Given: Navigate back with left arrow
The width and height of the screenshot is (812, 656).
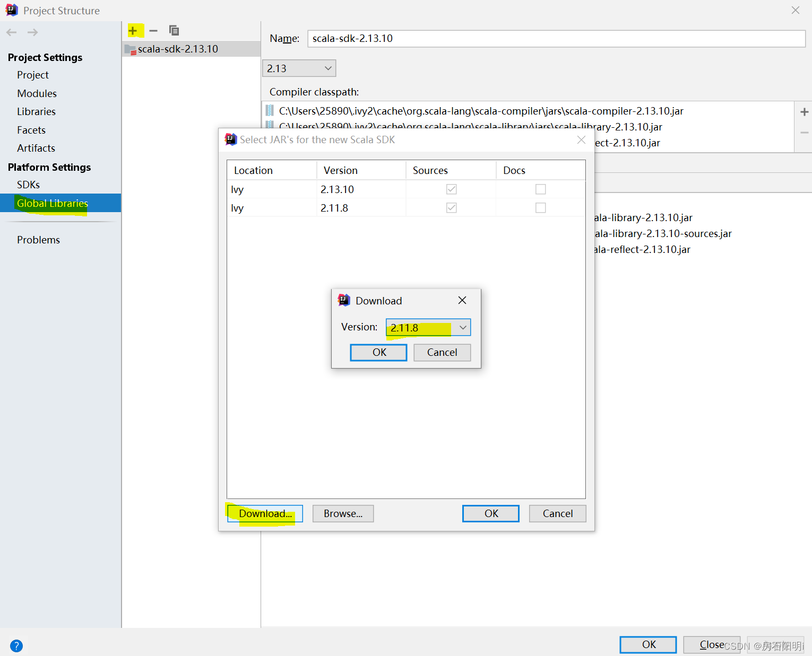Looking at the screenshot, I should coord(12,32).
